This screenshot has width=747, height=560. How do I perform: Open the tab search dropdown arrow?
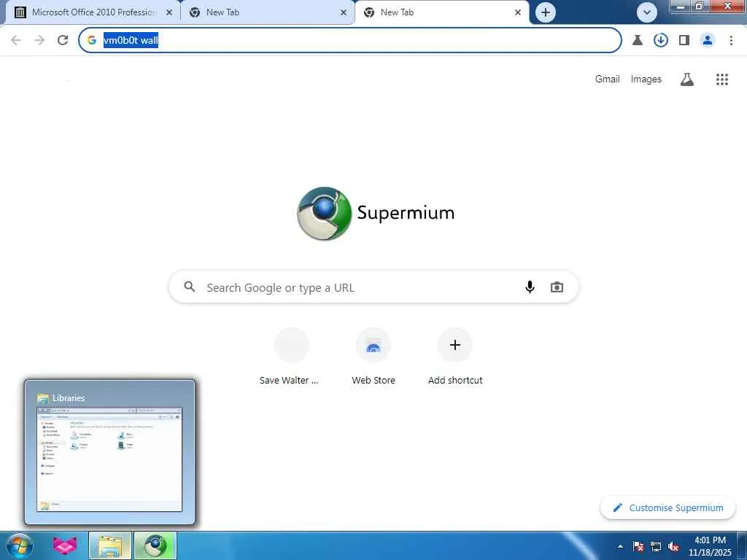click(x=647, y=12)
